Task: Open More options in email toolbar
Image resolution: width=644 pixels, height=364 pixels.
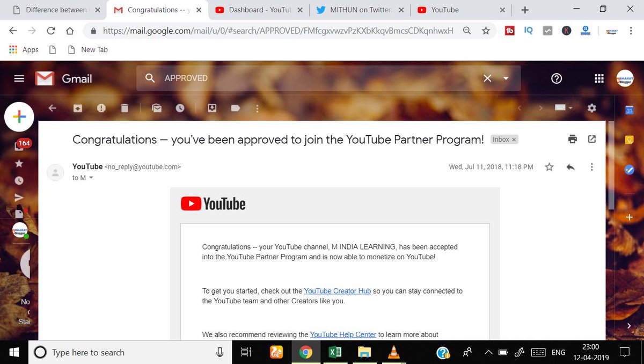Action: coord(257,108)
